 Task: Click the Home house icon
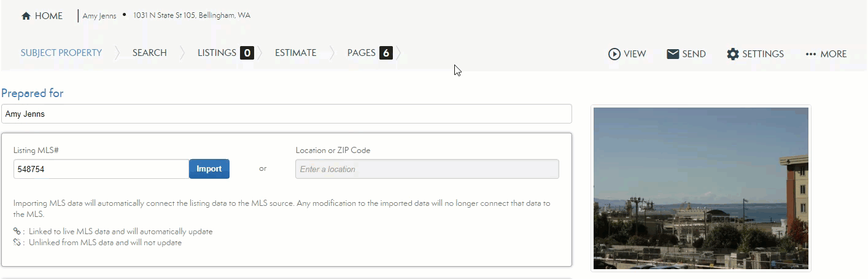tap(26, 17)
